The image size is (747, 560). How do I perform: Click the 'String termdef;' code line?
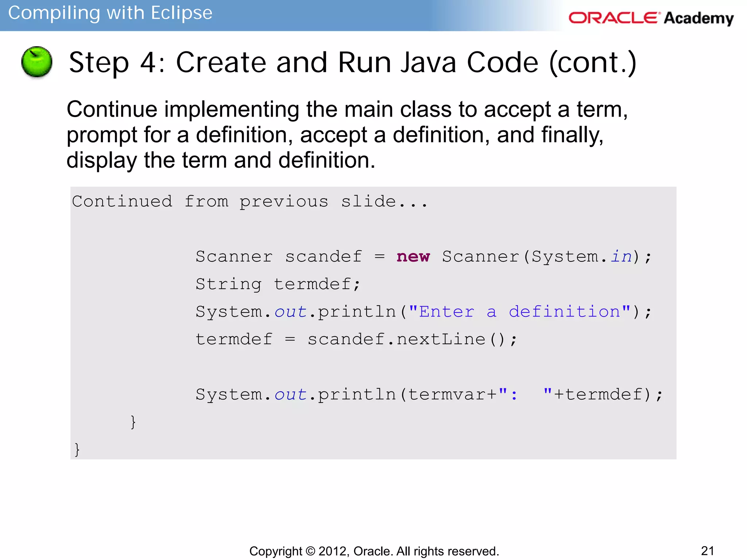[x=278, y=284]
